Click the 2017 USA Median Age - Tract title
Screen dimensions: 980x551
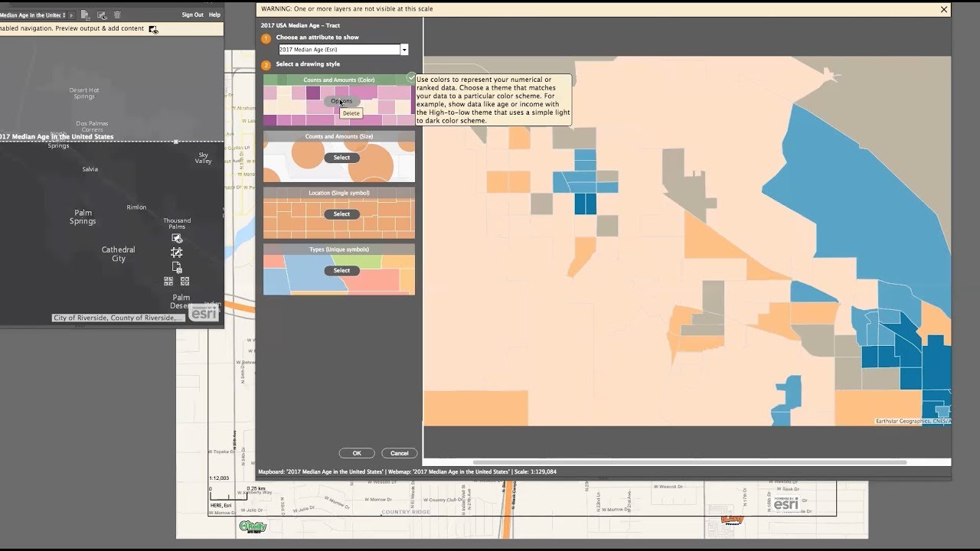(300, 25)
